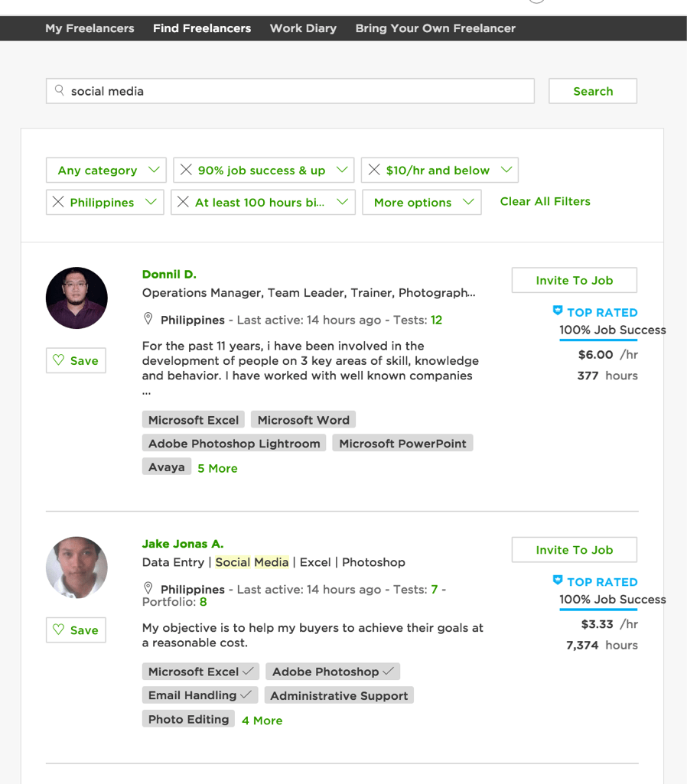Screen dimensions: 687x784
Task: Remove the "90% job success & up" filter
Action: [x=186, y=169]
